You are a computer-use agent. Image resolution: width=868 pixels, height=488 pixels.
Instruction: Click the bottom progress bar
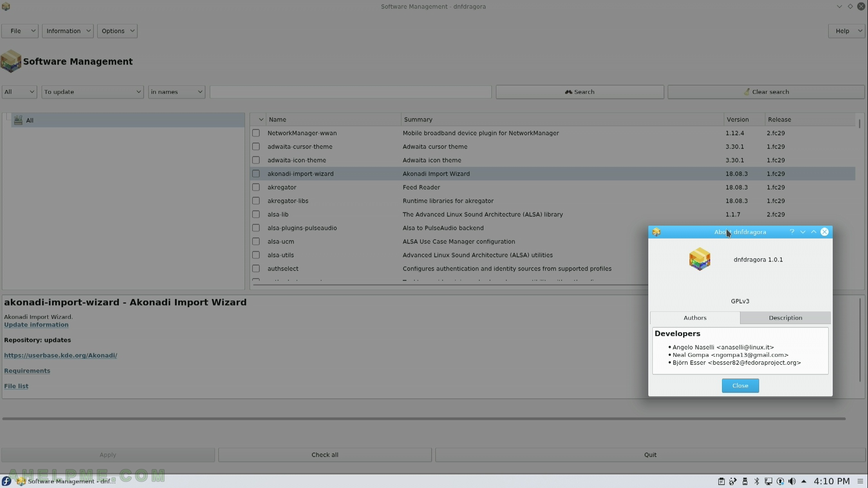pos(424,418)
